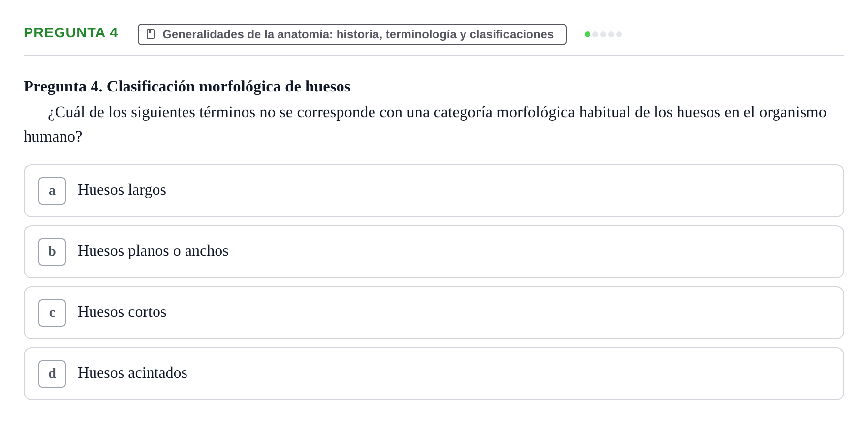The height and width of the screenshot is (425, 868).
Task: Pick the answer Huesos largos
Action: (434, 191)
